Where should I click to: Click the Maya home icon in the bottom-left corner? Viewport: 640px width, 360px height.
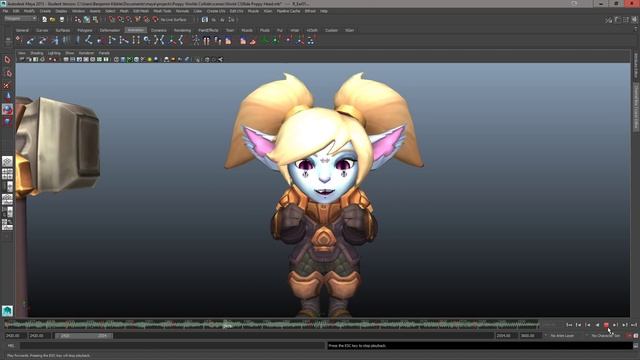tap(7, 311)
